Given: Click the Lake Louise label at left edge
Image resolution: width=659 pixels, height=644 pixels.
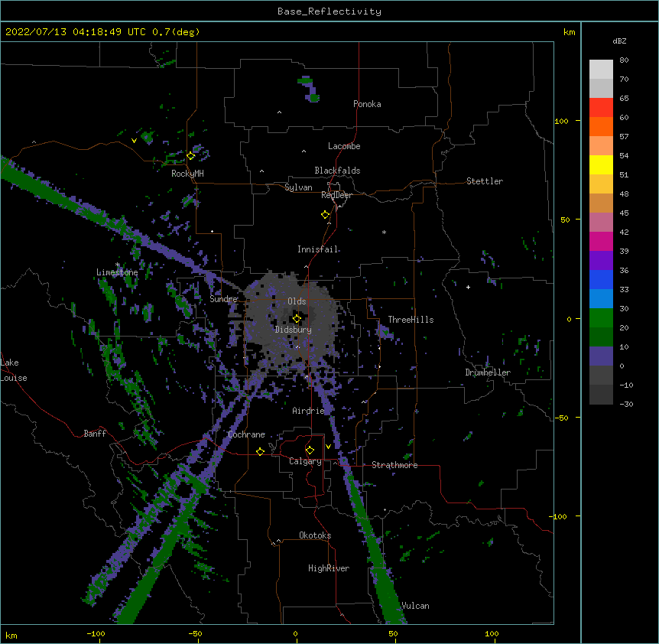Looking at the screenshot, I should 14,370.
